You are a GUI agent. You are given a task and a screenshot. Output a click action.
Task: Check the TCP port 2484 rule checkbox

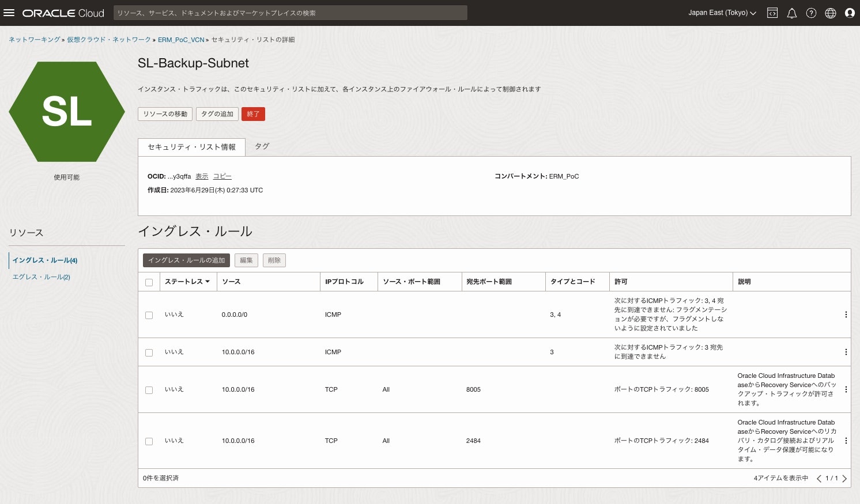coord(149,441)
